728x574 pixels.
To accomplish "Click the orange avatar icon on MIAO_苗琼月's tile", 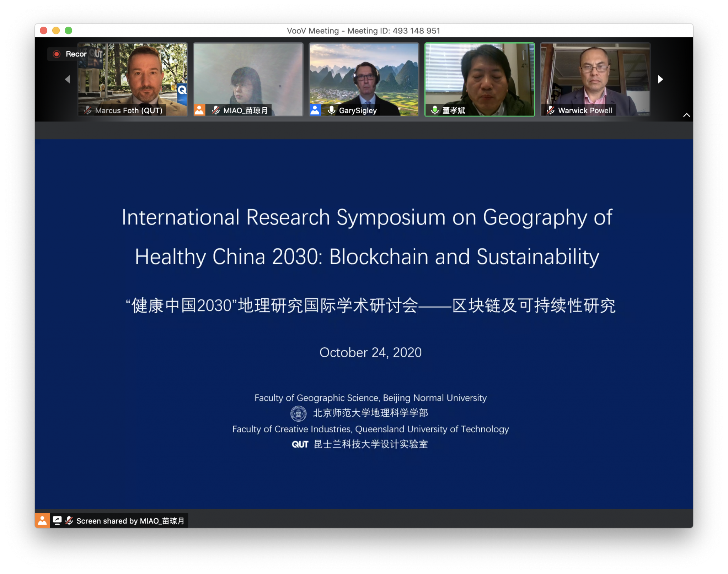I will pos(200,110).
